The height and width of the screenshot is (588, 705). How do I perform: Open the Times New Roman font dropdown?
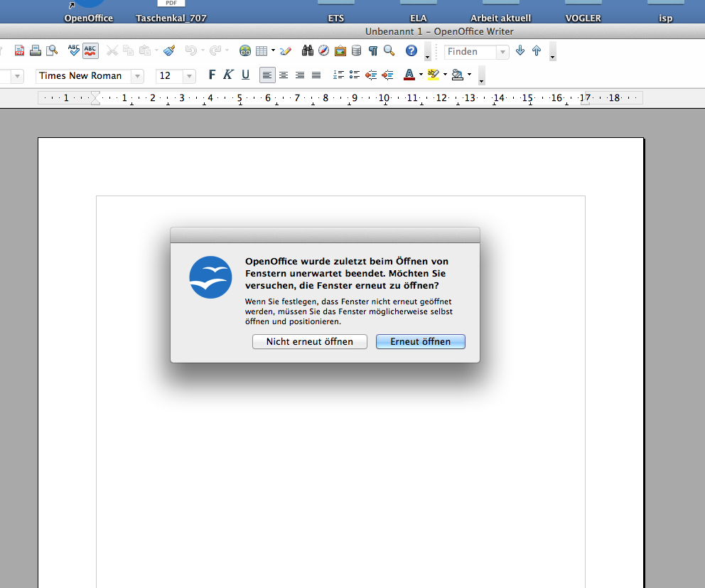click(x=137, y=76)
